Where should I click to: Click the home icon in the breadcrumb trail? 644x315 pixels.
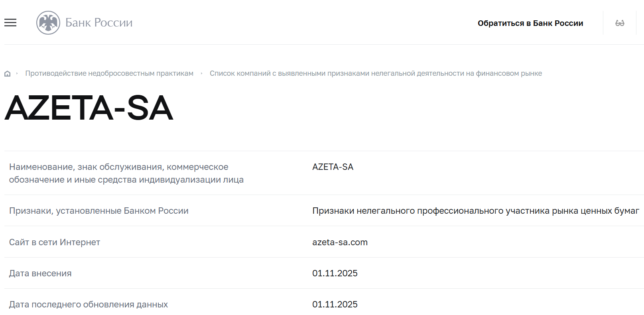pos(7,73)
